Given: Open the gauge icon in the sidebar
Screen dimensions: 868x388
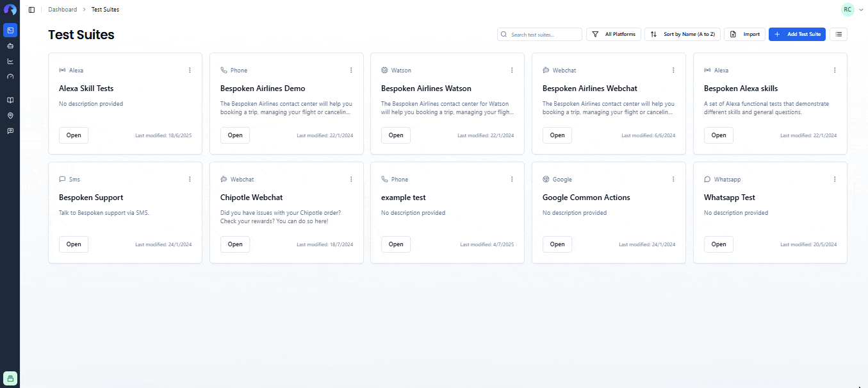Looking at the screenshot, I should pos(10,77).
